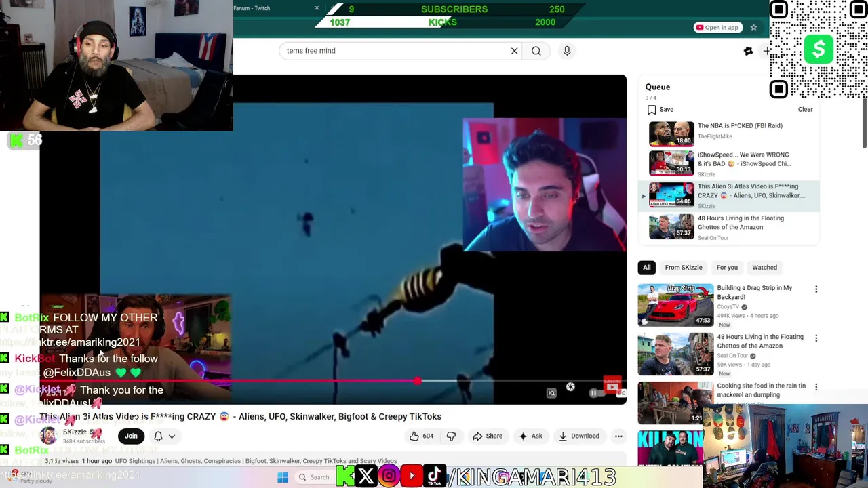Click the 604 like count
This screenshot has width=868, height=488.
[428, 436]
